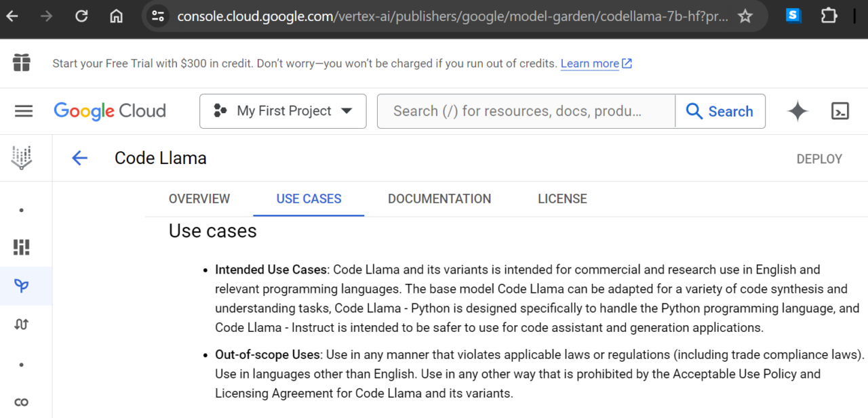
Task: Click the DEPLOY button
Action: pos(819,159)
